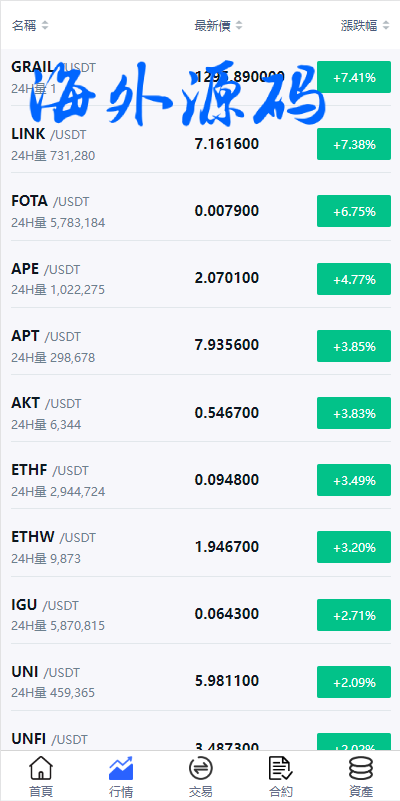400x801 pixels.
Task: Open the ETHW /USDT pair name
Action: 54,537
